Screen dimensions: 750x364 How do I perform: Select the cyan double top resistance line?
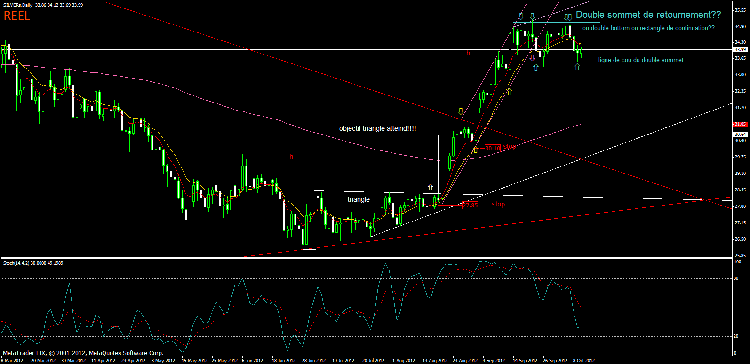click(556, 22)
